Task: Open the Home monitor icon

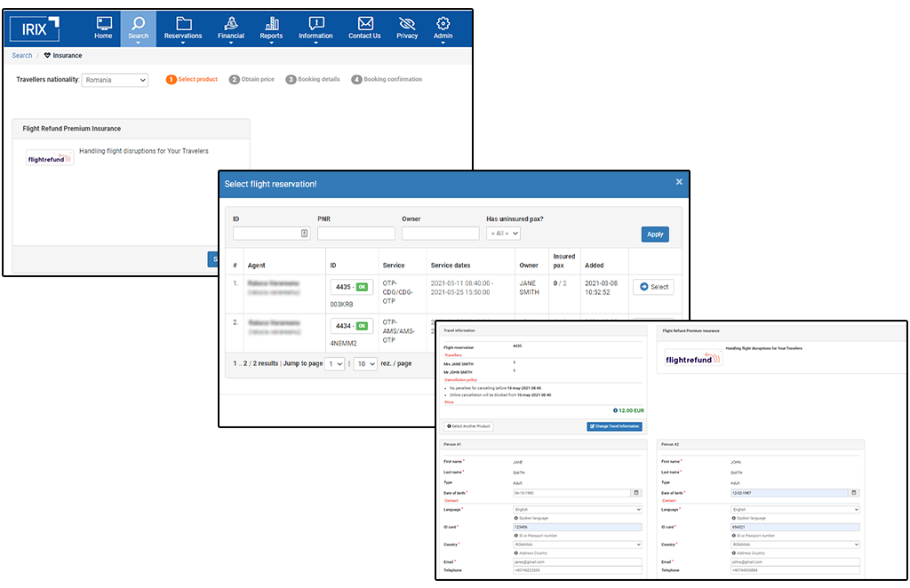Action: [x=104, y=23]
